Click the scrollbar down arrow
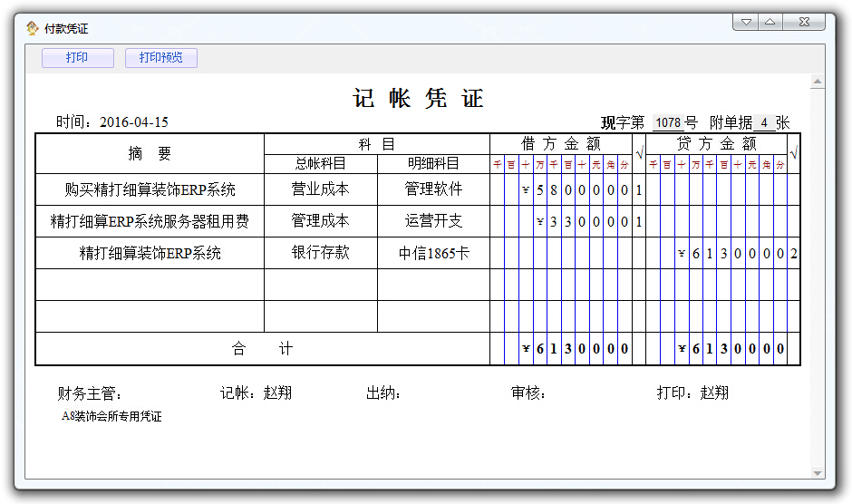Viewport: 852px width, 504px height. pos(818,471)
